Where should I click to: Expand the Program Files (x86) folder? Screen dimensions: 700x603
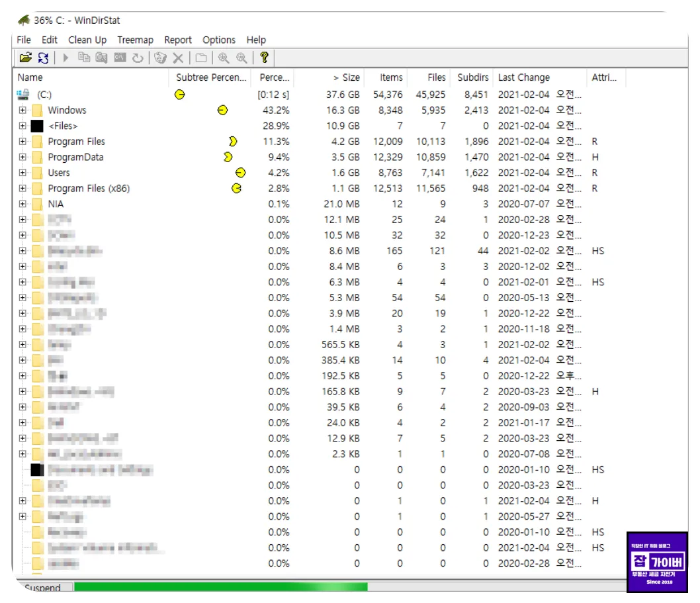coord(22,189)
